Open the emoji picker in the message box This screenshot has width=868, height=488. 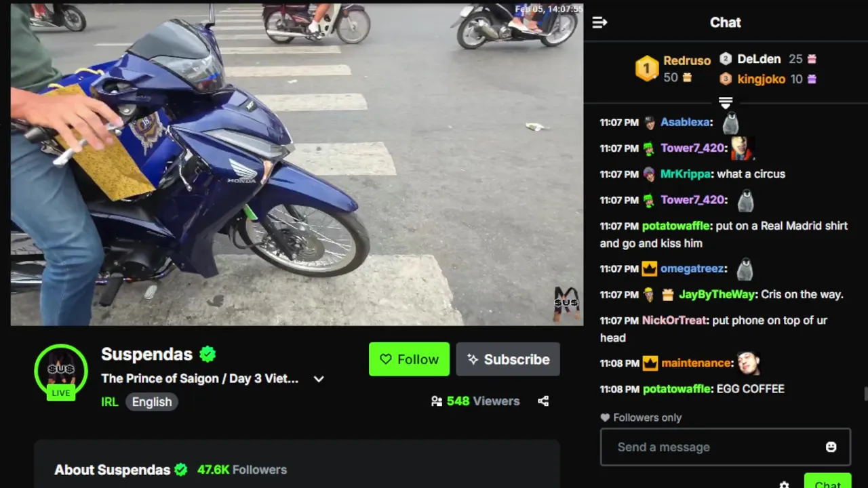coord(831,447)
